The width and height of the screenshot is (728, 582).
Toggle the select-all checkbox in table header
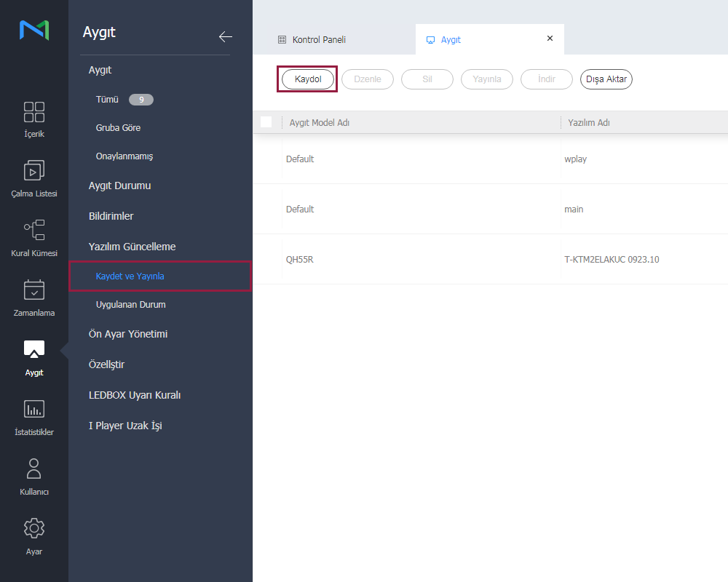(x=266, y=122)
